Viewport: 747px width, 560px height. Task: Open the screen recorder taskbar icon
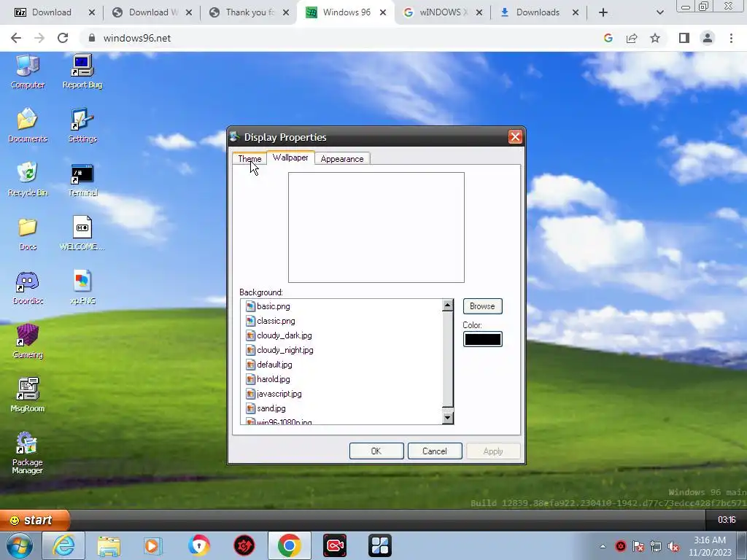click(x=335, y=545)
